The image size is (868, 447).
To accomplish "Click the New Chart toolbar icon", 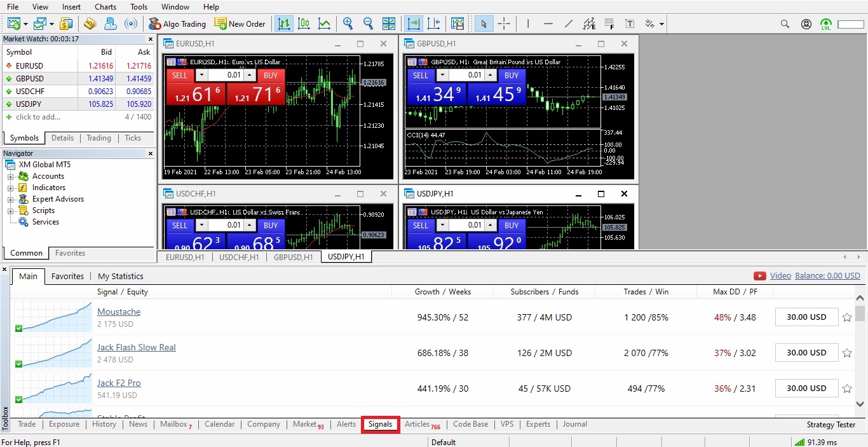I will point(14,24).
